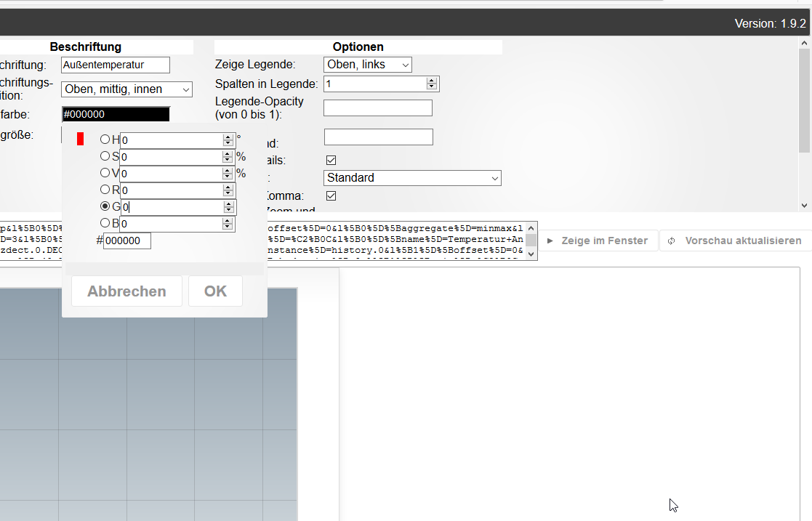Select the S (saturation) radio button
812x521 pixels.
(x=105, y=156)
